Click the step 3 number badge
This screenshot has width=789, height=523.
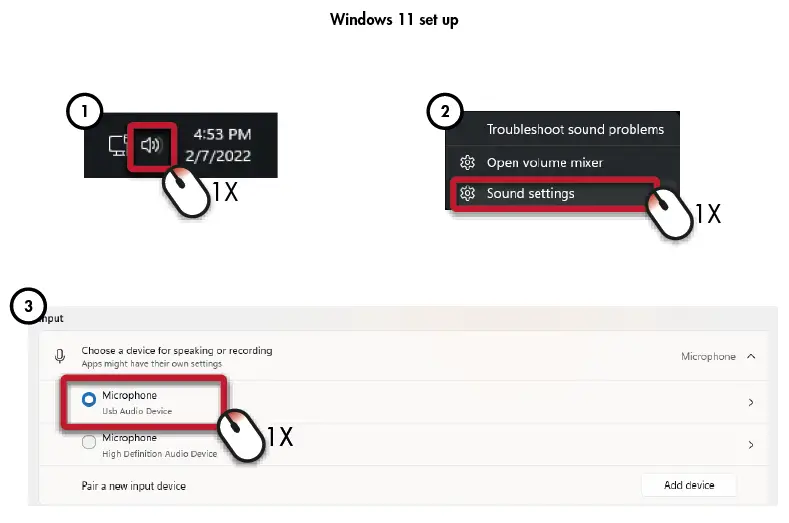[x=29, y=307]
